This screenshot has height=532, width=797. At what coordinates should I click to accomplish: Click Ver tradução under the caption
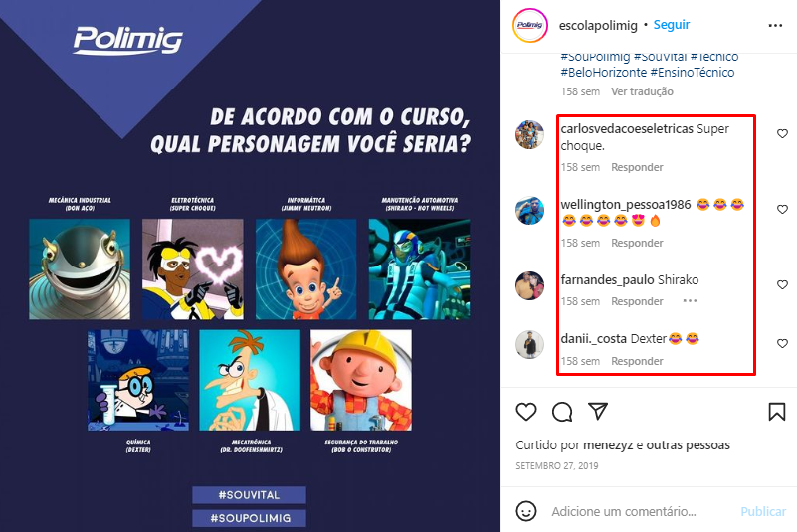point(642,91)
